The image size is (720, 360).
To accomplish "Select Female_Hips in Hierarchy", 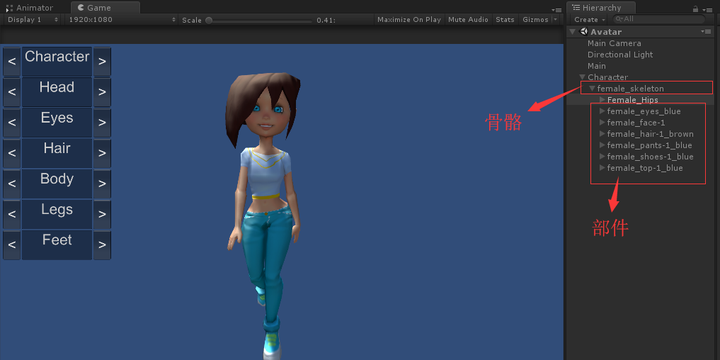I will pos(632,100).
